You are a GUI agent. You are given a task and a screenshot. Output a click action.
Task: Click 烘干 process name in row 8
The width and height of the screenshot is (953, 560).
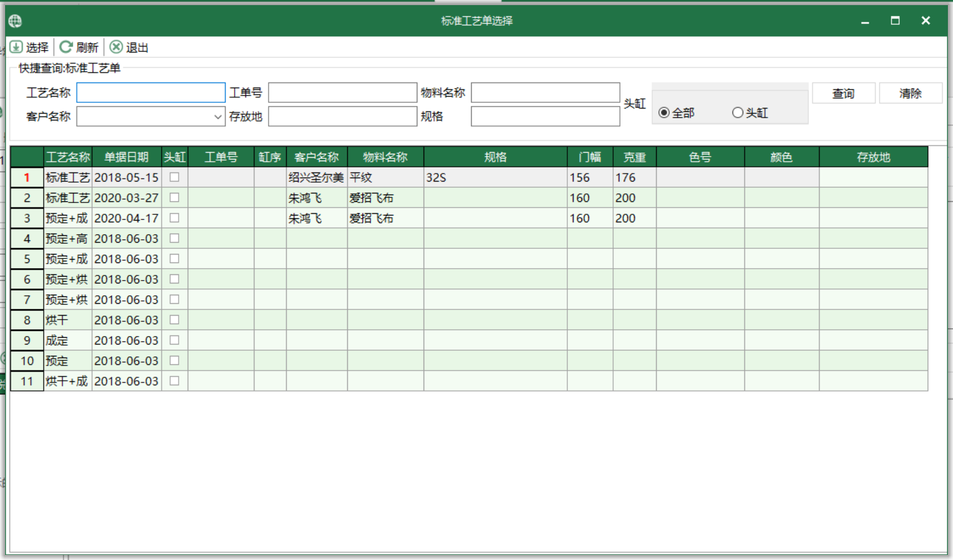pos(68,320)
